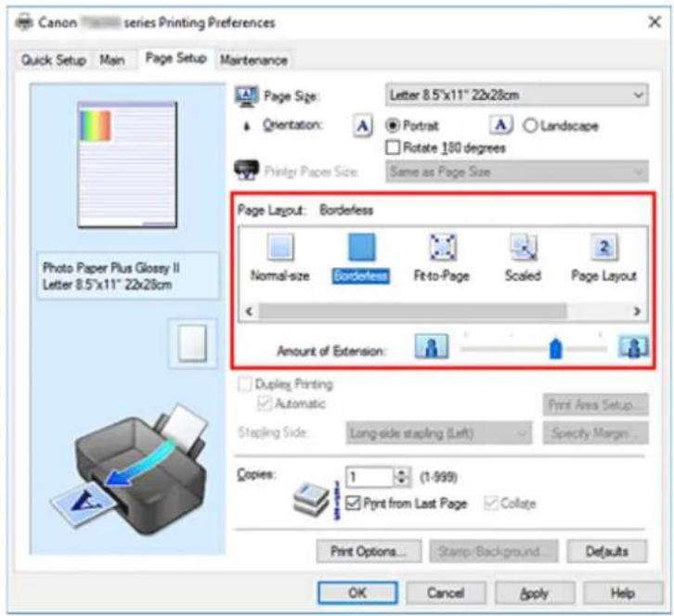Screen dimensions: 674x616
Task: Click the Print Area Setup button
Action: pos(595,404)
